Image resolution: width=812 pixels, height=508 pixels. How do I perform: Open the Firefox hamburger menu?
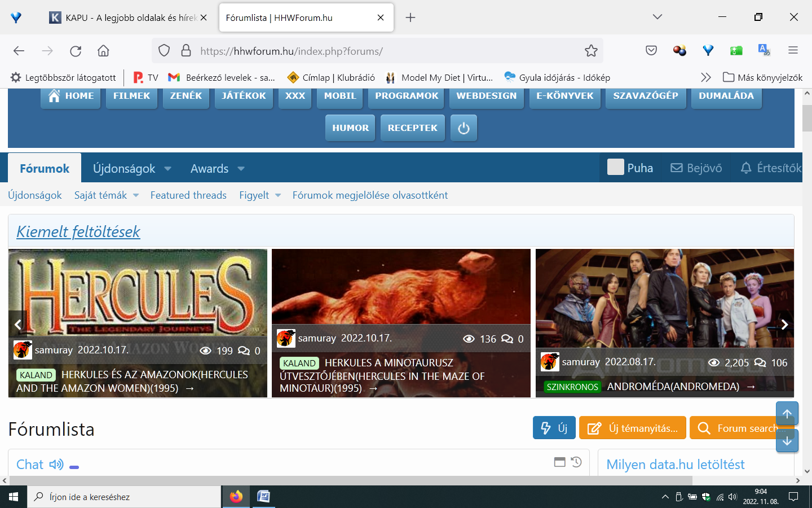point(793,51)
